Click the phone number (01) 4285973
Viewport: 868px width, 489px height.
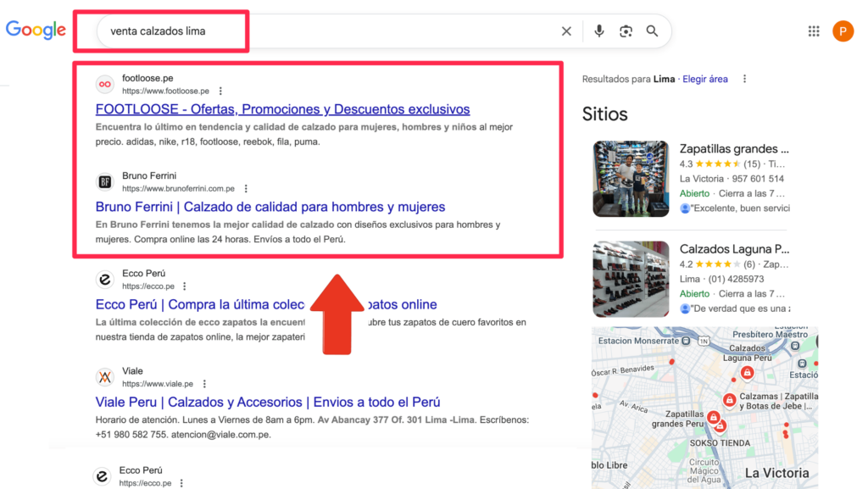click(x=737, y=279)
